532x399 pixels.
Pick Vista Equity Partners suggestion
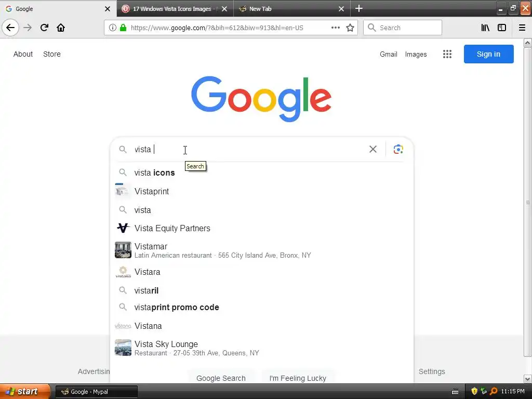click(x=262, y=229)
